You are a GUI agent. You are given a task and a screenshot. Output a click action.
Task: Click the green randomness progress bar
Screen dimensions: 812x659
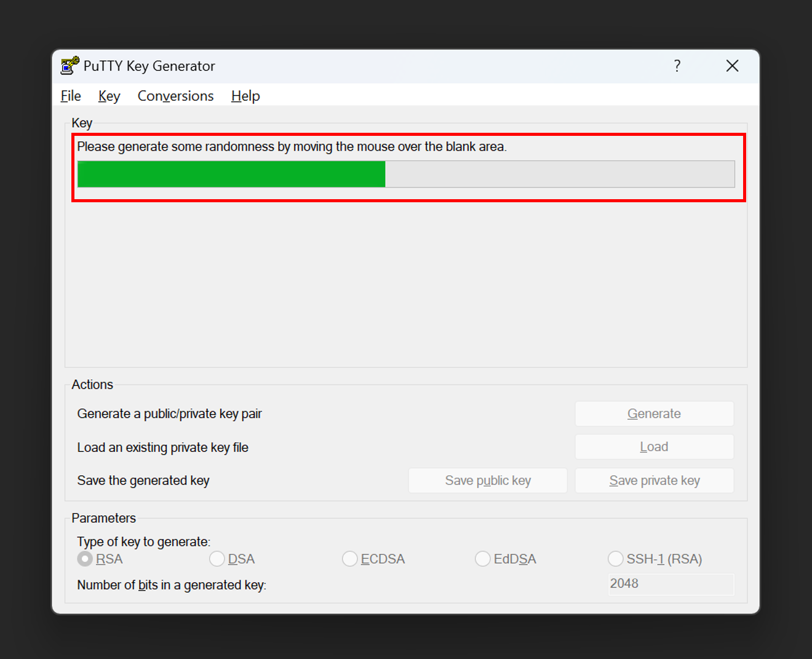(x=406, y=174)
